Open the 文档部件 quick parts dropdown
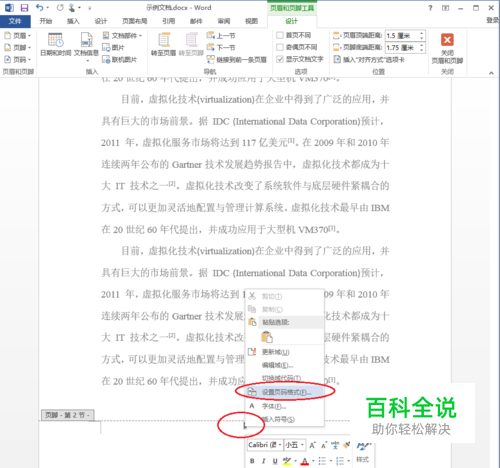Image resolution: width=500 pixels, height=468 pixels. [122, 35]
